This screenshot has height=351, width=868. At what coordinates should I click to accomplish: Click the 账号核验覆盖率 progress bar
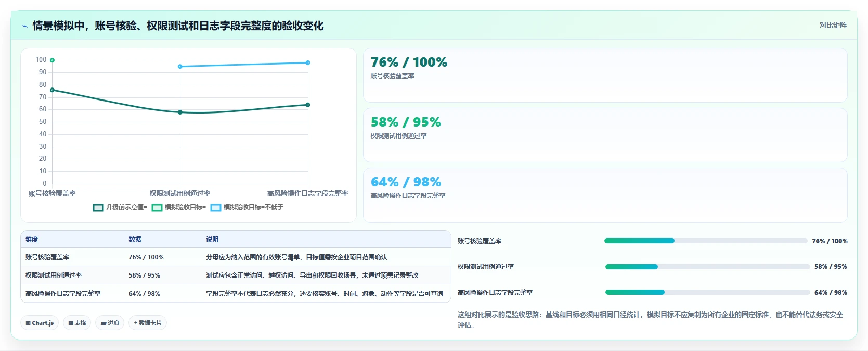coord(705,241)
